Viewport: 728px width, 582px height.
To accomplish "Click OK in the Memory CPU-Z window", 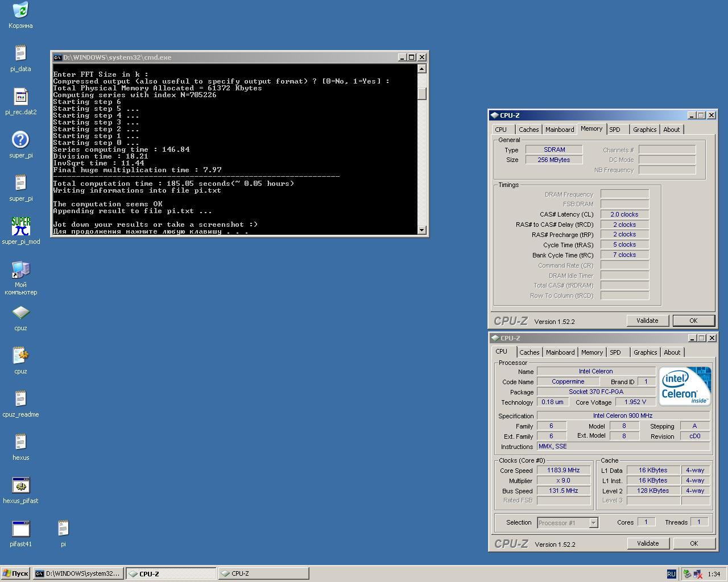I will click(x=693, y=321).
